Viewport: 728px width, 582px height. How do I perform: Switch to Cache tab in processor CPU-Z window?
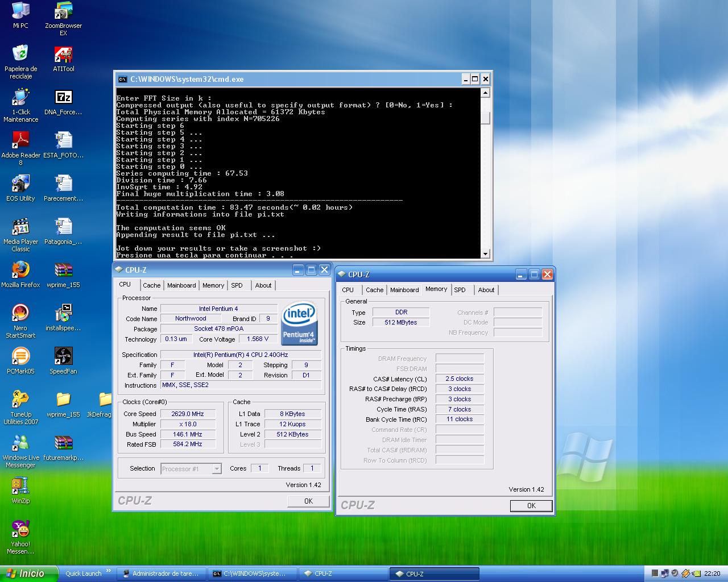point(151,285)
